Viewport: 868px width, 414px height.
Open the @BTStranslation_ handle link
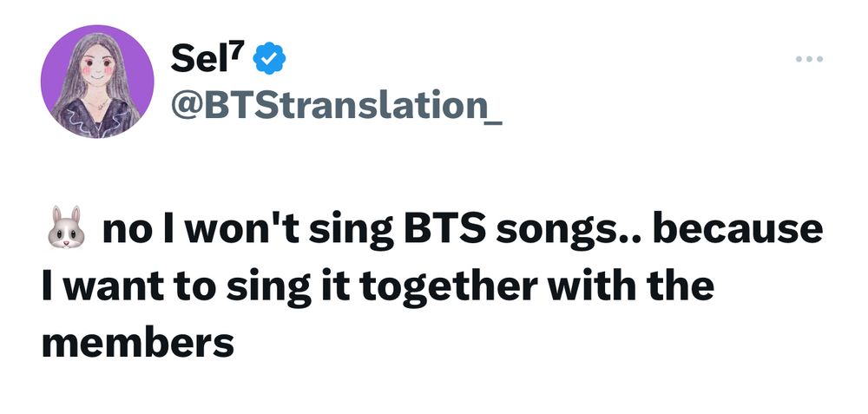[x=336, y=105]
